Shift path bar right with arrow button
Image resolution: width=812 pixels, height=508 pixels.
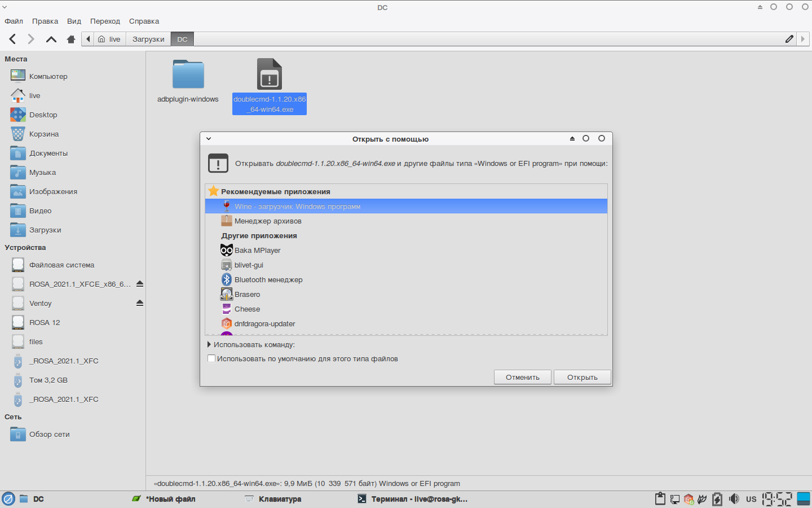pyautogui.click(x=803, y=39)
